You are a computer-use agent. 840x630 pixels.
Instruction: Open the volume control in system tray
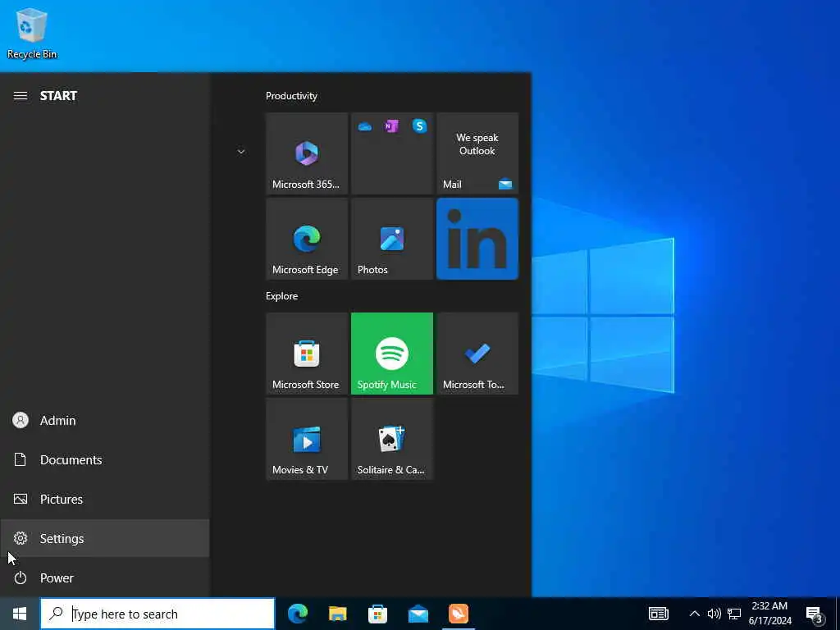714,614
